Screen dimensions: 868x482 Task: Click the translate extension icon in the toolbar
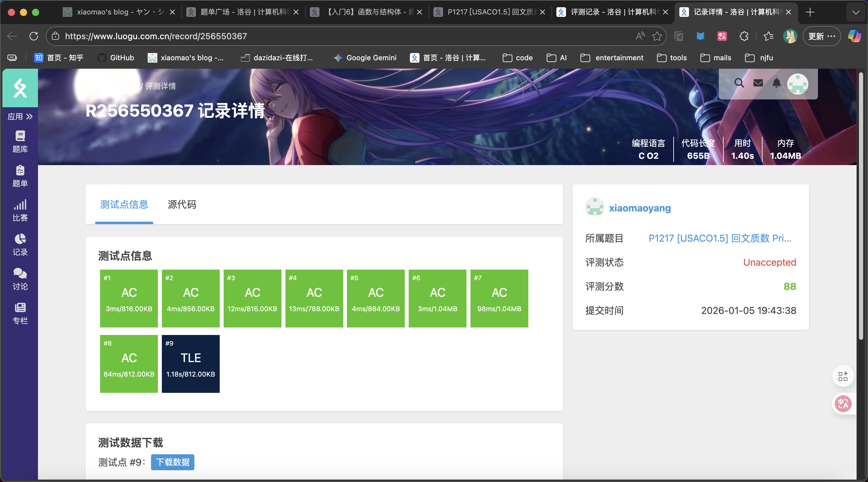pos(722,36)
